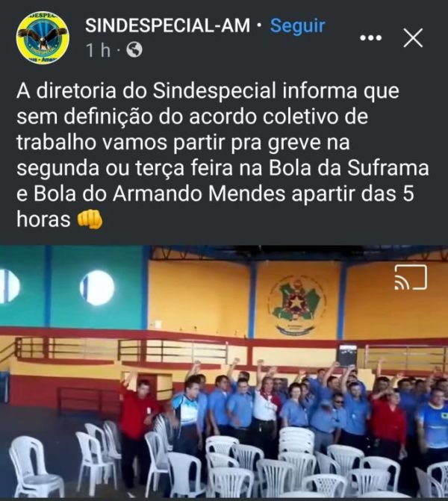
Task: Tap the coat of arms in the video
Action: [x=297, y=306]
